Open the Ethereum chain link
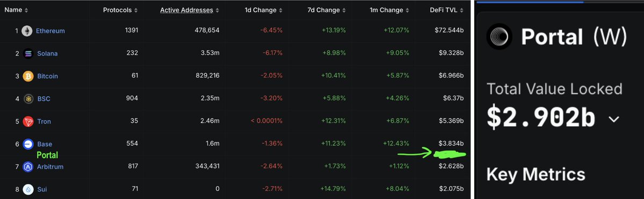 click(50, 31)
